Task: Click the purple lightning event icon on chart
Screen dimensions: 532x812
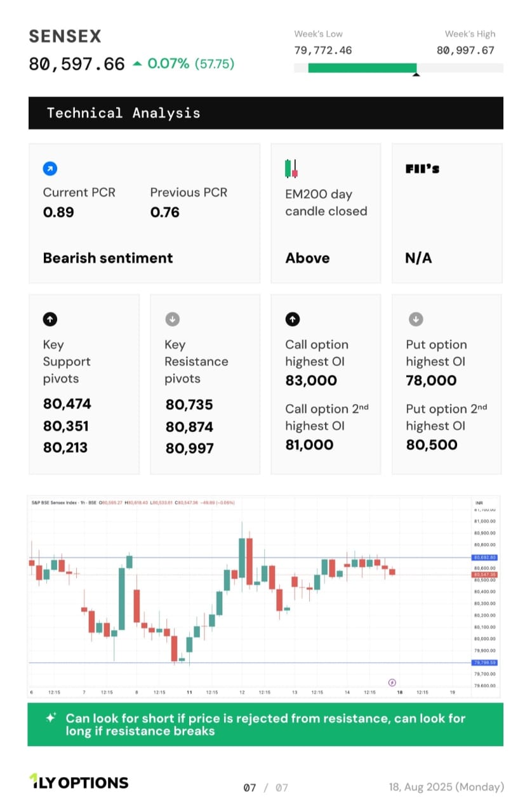Action: coord(392,683)
